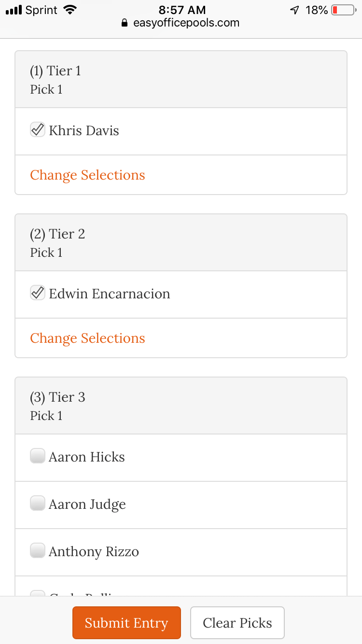The width and height of the screenshot is (362, 644).
Task: Tap the padlock icon beside the URL
Action: [124, 23]
